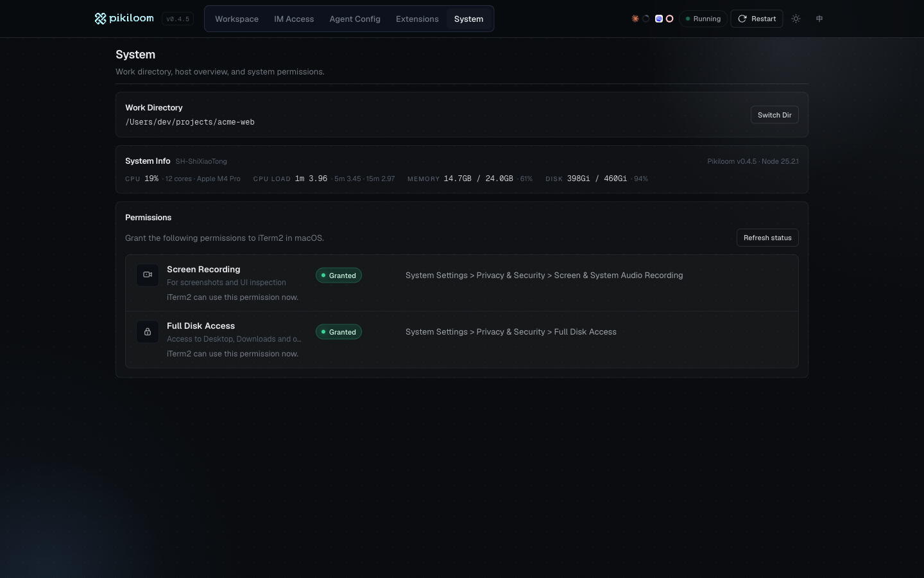The width and height of the screenshot is (924, 578).
Task: Toggle light theme with sun icon
Action: (x=796, y=19)
